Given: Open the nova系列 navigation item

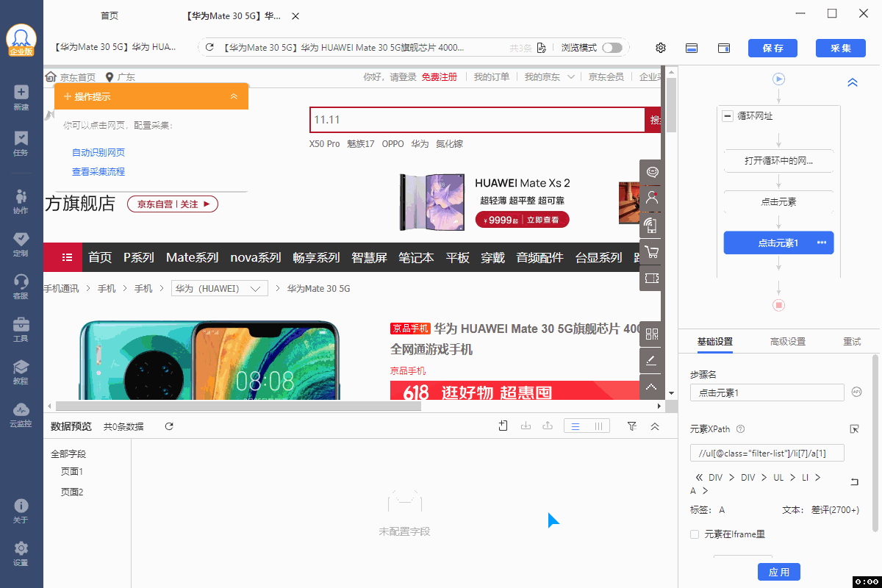Looking at the screenshot, I should coord(256,257).
